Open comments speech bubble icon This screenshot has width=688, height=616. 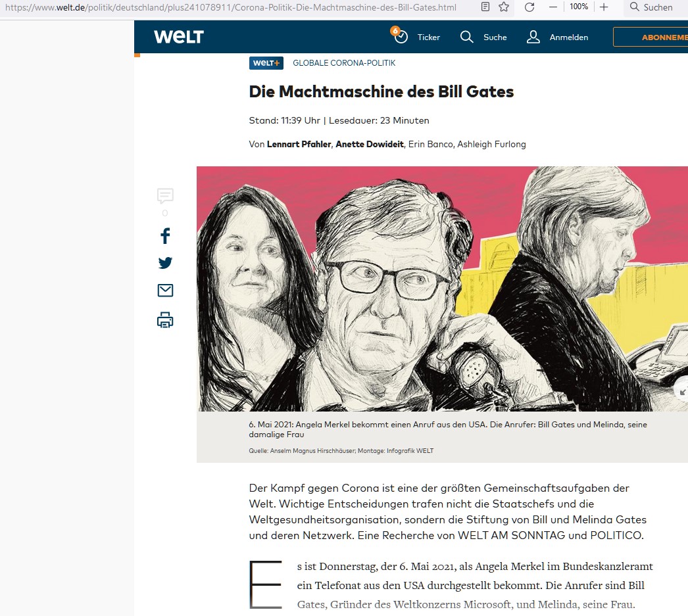tap(165, 196)
